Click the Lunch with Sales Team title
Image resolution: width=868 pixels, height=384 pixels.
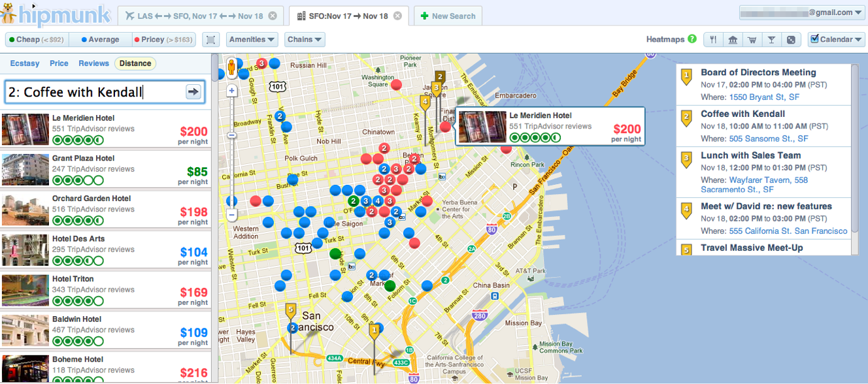750,155
